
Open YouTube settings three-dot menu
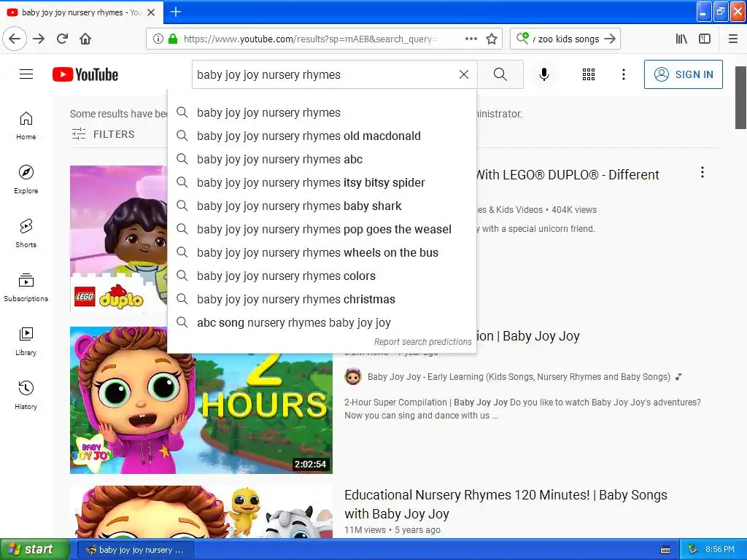(x=624, y=74)
